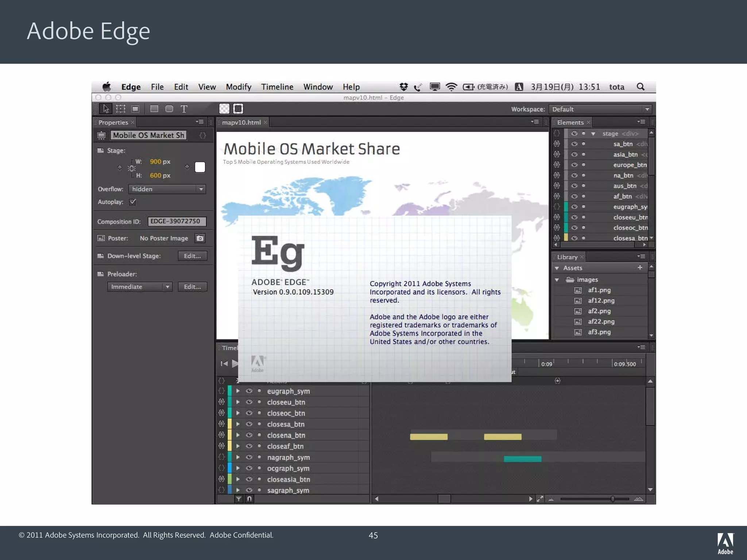This screenshot has width=747, height=560.
Task: Click the poster camera capture icon
Action: pyautogui.click(x=200, y=238)
